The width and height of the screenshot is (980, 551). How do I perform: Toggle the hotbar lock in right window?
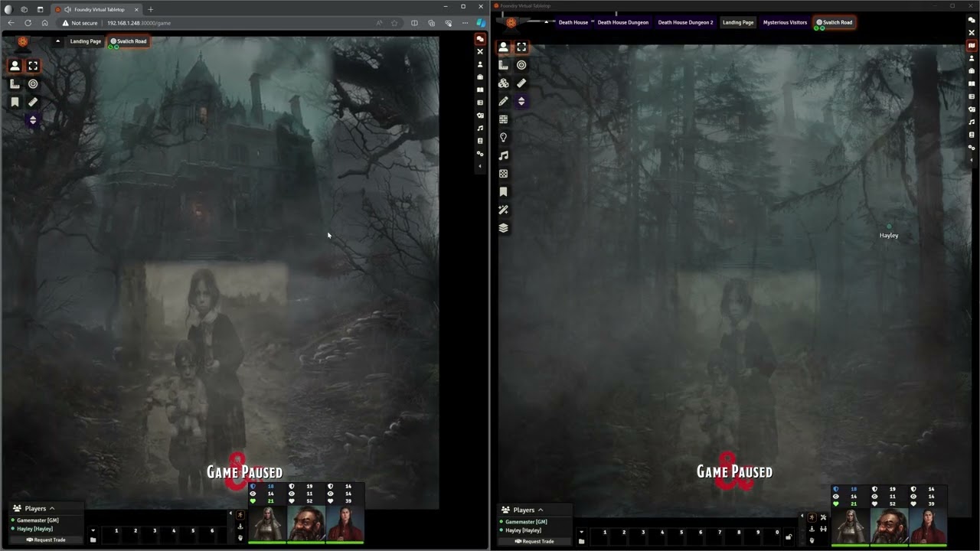point(789,536)
